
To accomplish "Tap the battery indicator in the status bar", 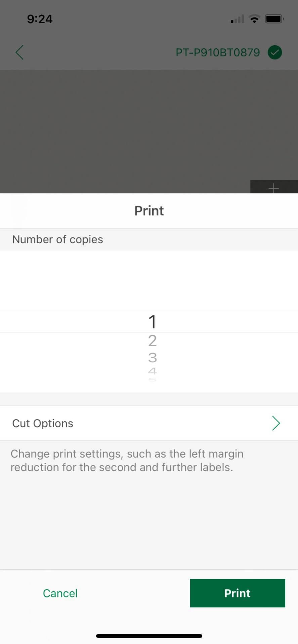I will [x=274, y=18].
